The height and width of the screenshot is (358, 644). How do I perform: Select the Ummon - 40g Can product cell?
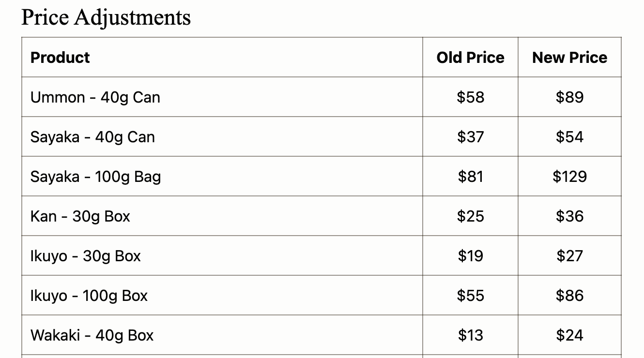(95, 97)
